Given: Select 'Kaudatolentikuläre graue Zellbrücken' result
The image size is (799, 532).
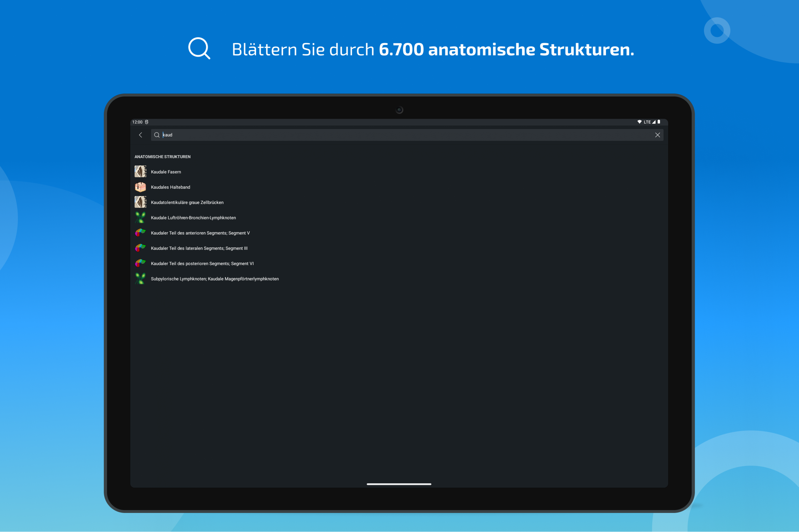Looking at the screenshot, I should pyautogui.click(x=187, y=203).
